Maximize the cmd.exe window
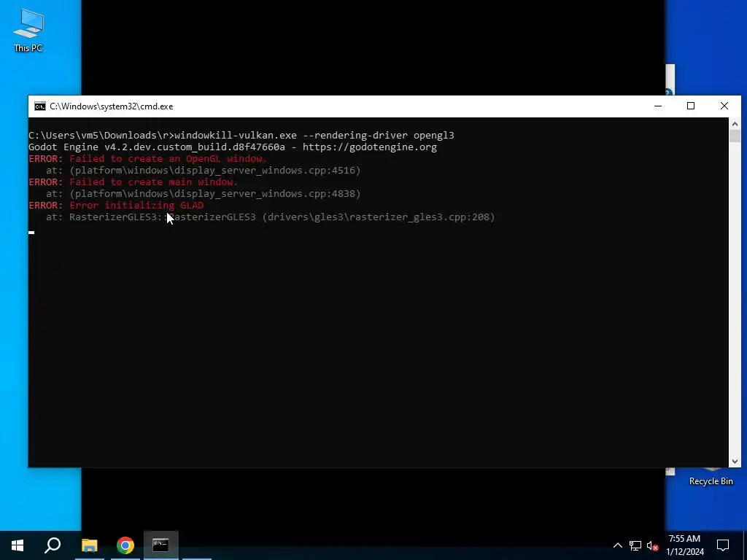Viewport: 747px width, 560px height. click(691, 106)
